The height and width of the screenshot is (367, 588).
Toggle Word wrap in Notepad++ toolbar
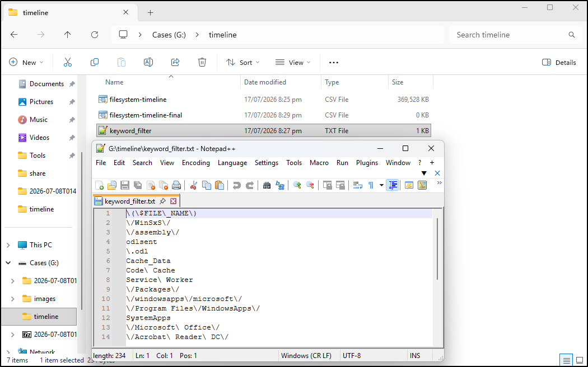[358, 185]
